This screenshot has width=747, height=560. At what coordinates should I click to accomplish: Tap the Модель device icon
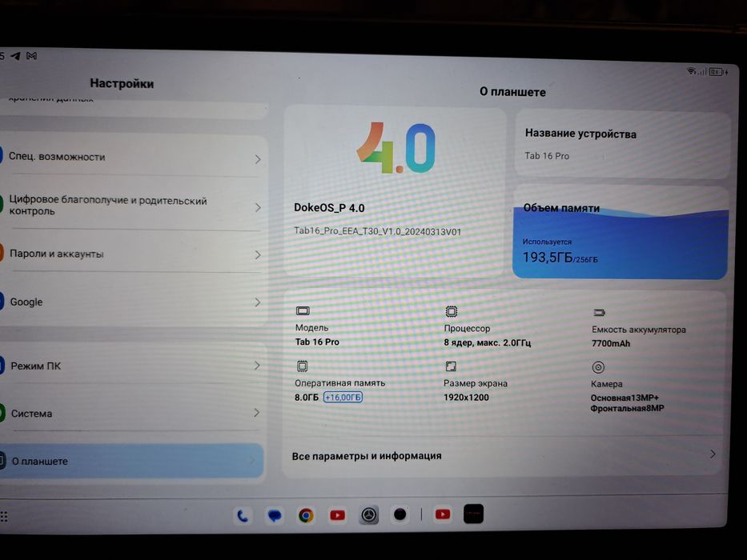[x=303, y=311]
